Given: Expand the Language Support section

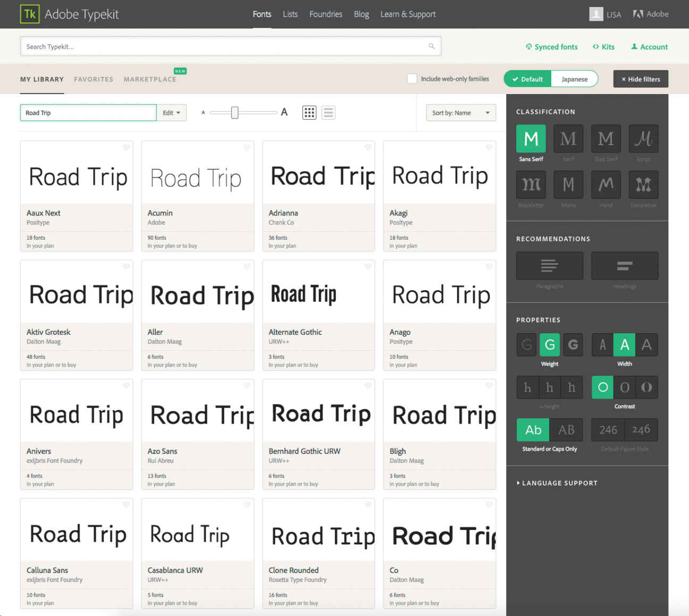Looking at the screenshot, I should coord(557,483).
